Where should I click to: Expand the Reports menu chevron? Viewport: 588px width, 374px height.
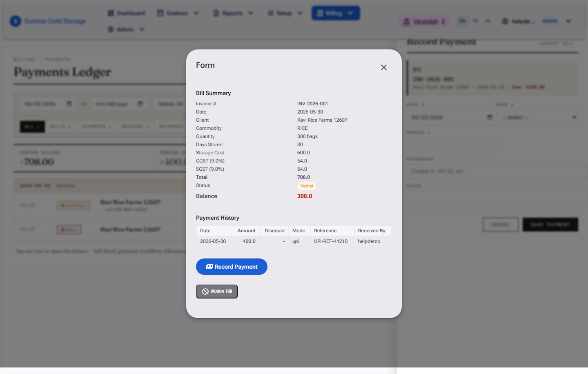point(251,13)
